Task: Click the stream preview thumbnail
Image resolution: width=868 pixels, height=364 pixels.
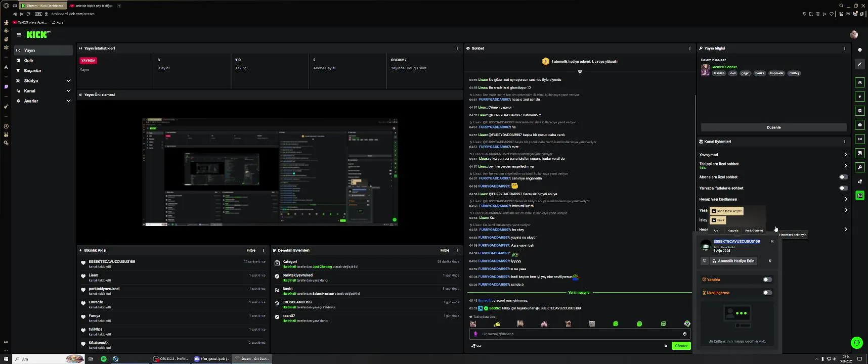Action: point(270,172)
